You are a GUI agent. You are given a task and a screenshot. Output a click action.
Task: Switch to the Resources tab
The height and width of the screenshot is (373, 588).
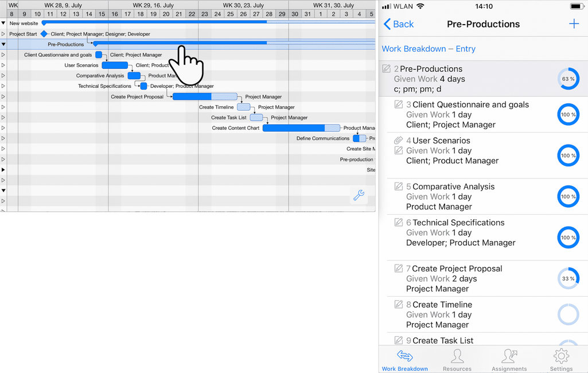[457, 356]
